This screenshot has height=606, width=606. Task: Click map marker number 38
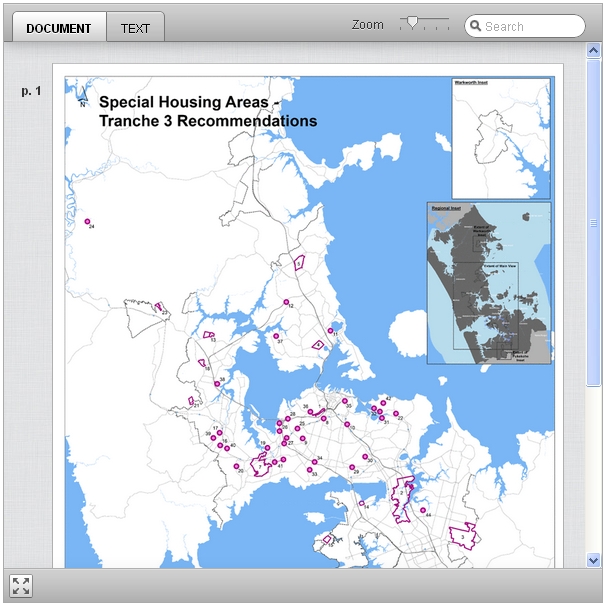click(x=309, y=411)
